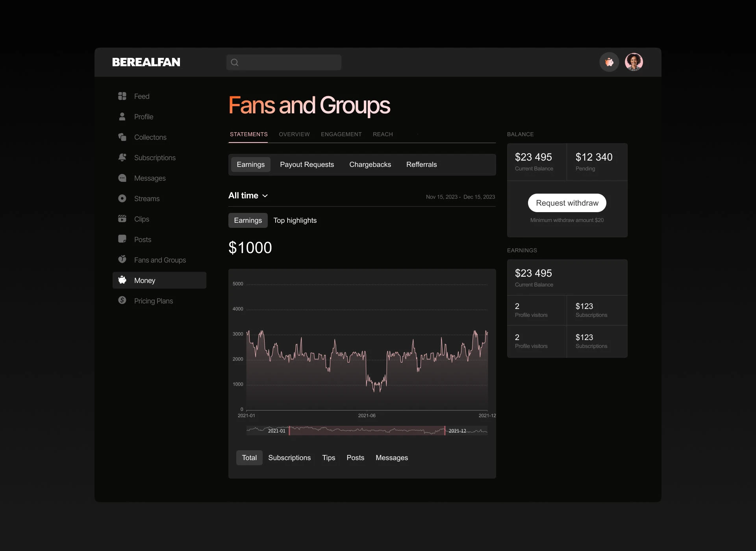Viewport: 756px width, 551px height.
Task: Switch to the OVERVIEW tab
Action: click(x=294, y=134)
